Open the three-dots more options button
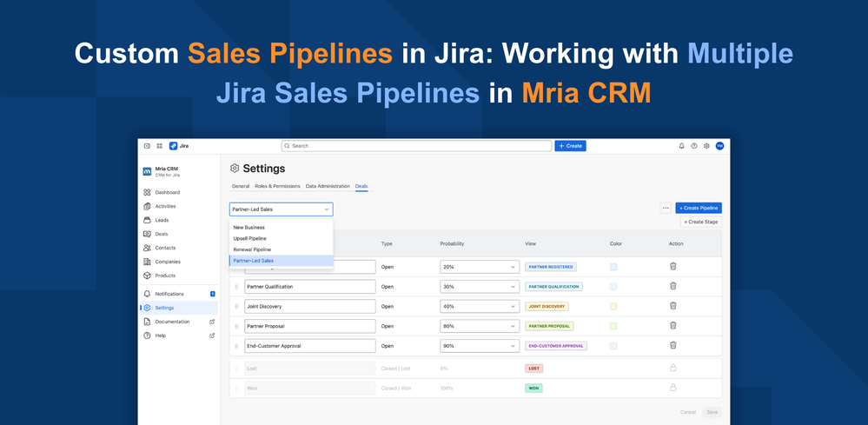This screenshot has width=868, height=425. pos(666,208)
